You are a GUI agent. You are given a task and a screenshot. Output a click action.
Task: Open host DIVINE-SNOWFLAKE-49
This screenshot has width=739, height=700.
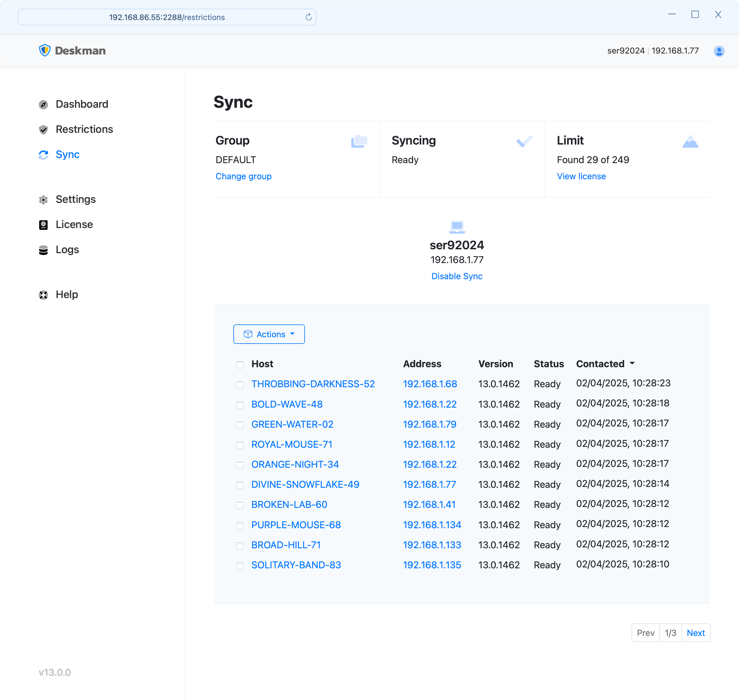[305, 484]
